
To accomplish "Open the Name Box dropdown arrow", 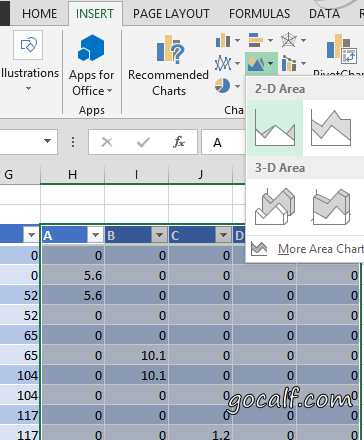I will coord(47,141).
